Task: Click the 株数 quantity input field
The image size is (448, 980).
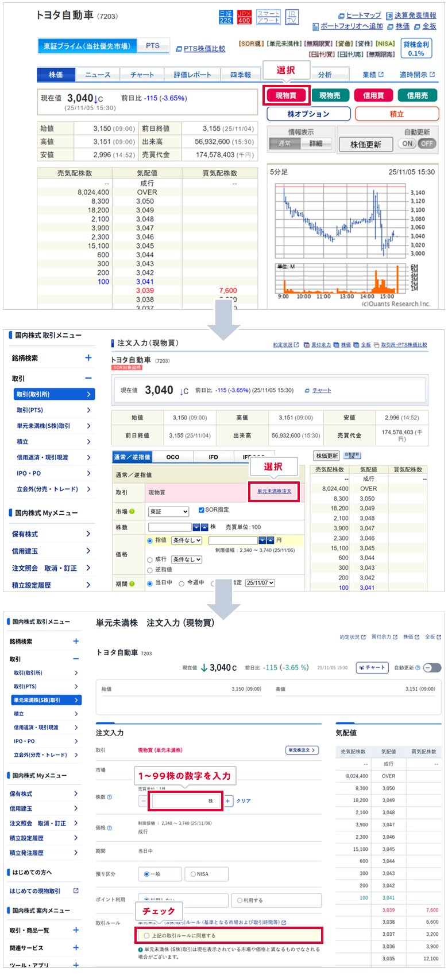Action: pyautogui.click(x=185, y=801)
